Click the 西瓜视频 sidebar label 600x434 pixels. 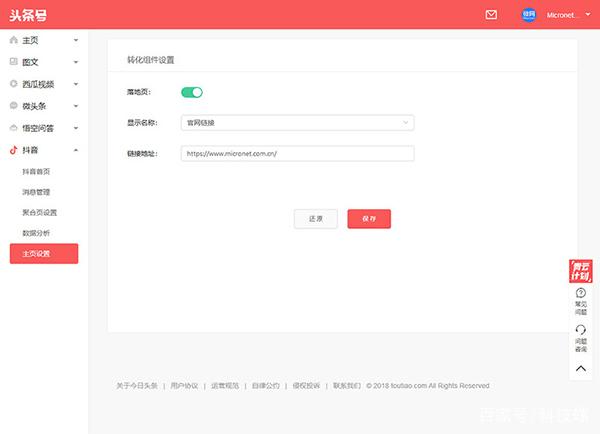(x=38, y=84)
